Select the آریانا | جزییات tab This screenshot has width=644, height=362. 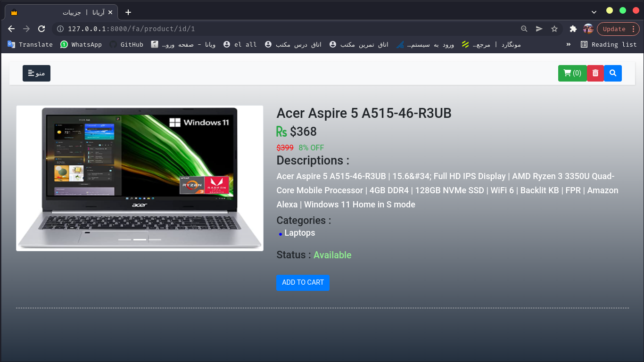61,12
